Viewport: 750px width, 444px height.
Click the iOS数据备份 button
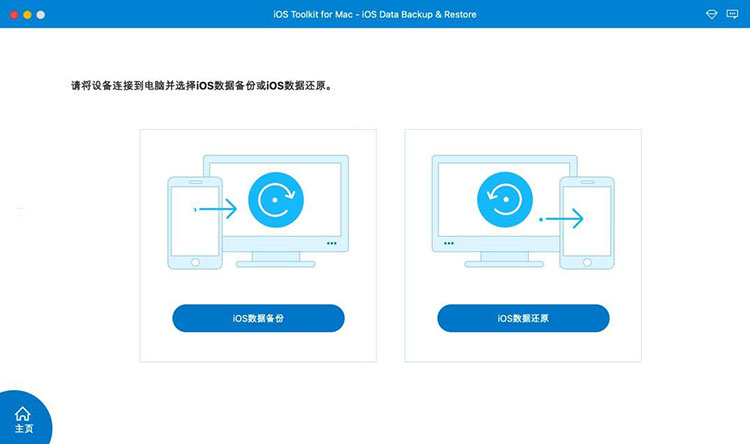click(258, 318)
